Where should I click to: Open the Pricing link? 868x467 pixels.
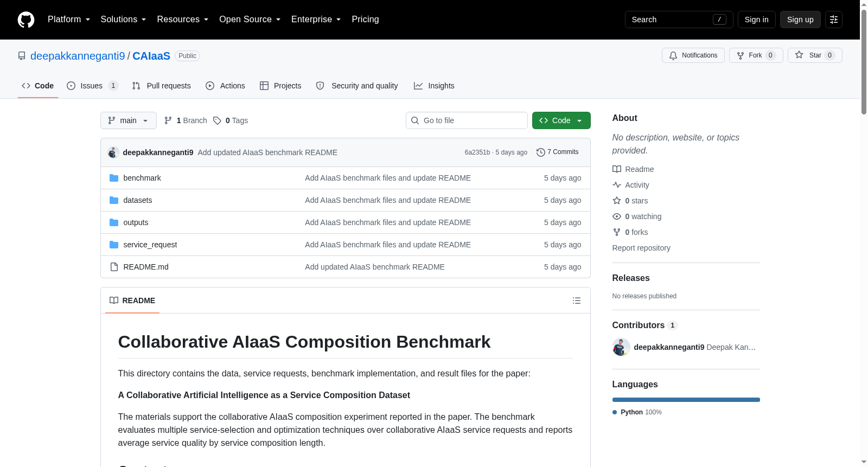365,20
